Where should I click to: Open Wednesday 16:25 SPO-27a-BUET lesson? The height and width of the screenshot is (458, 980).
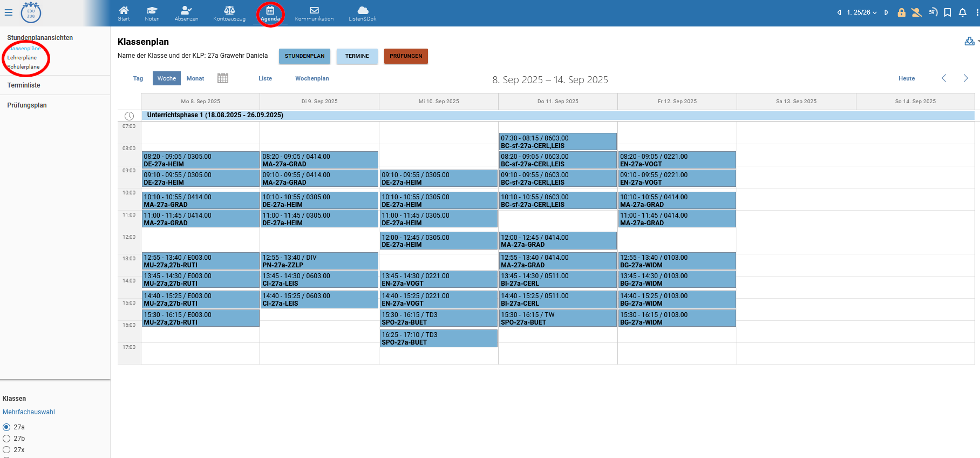[x=439, y=339]
